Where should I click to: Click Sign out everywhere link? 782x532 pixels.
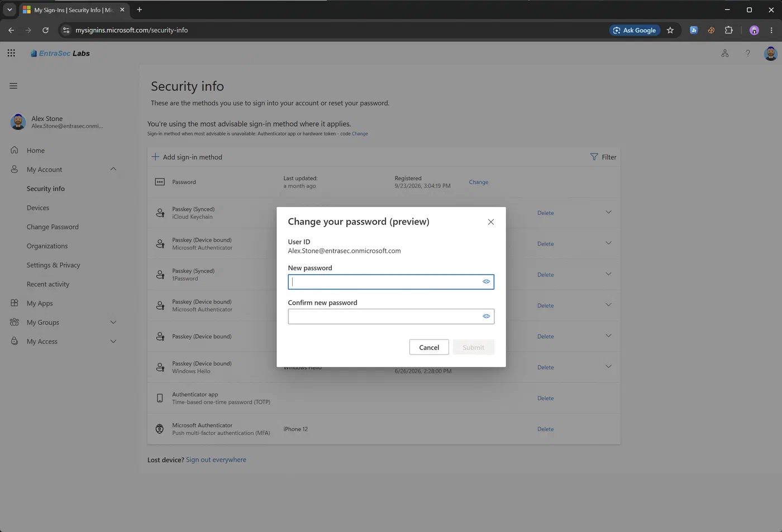tap(216, 460)
